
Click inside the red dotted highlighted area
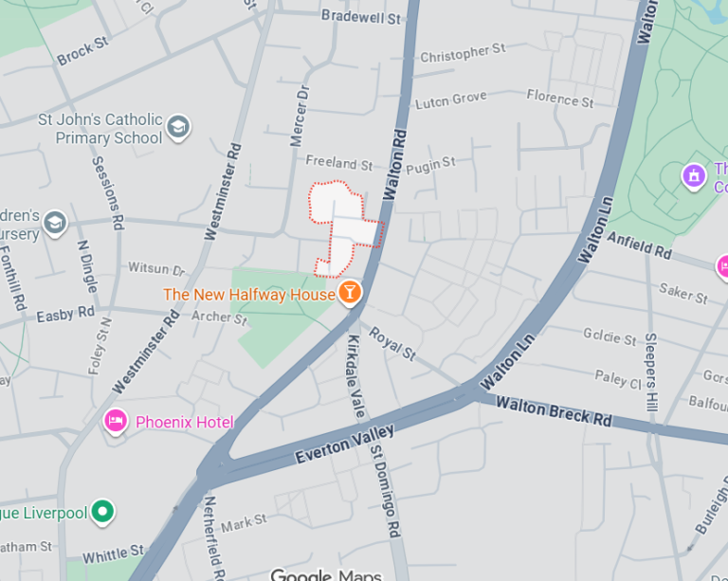tap(341, 227)
